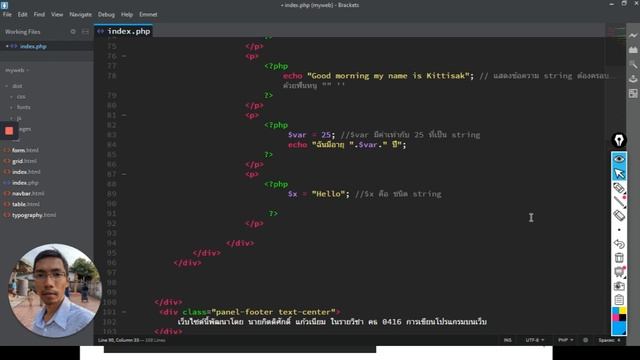The width and height of the screenshot is (640, 360).
Task: Open form.html in file tree
Action: click(x=25, y=150)
